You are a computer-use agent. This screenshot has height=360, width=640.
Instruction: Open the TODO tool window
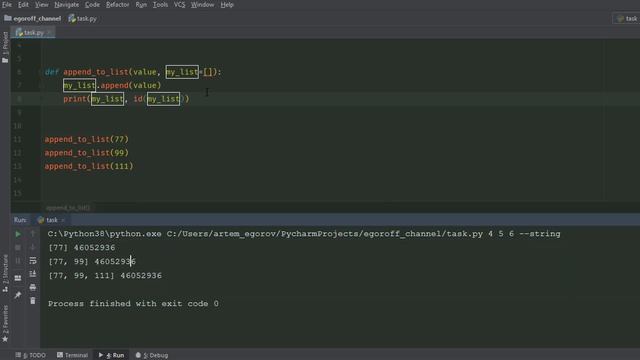pos(31,355)
